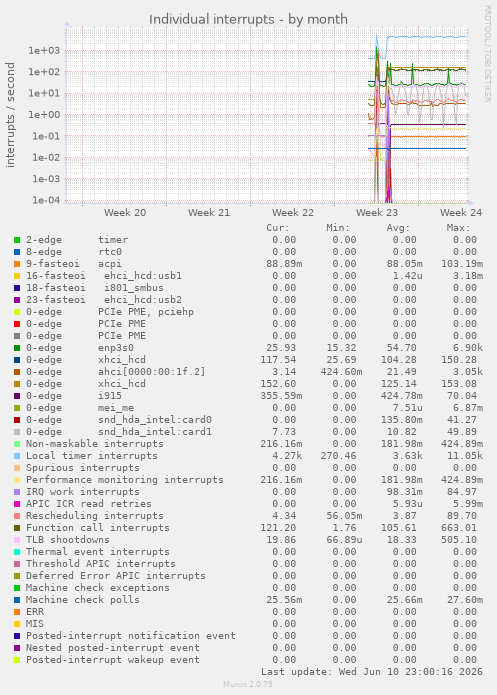Click the '152.60' current xhci_hcd value
This screenshot has height=695, width=497.
pyautogui.click(x=278, y=384)
